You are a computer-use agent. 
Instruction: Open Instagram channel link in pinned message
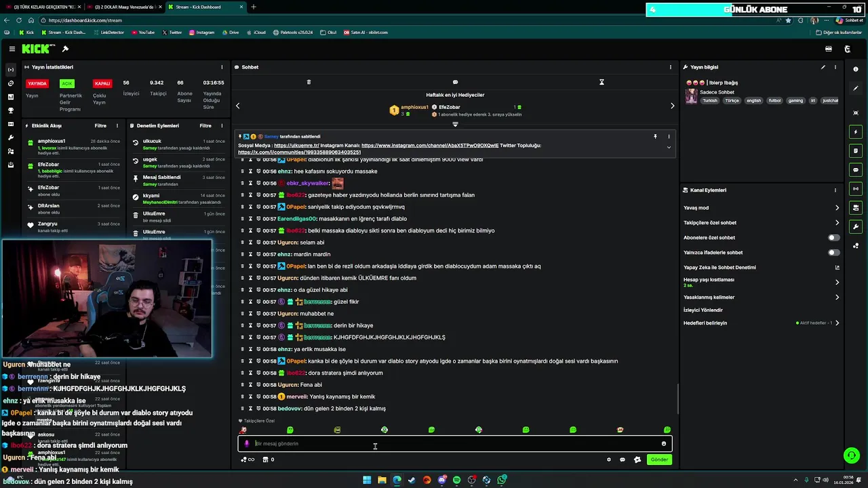point(430,146)
